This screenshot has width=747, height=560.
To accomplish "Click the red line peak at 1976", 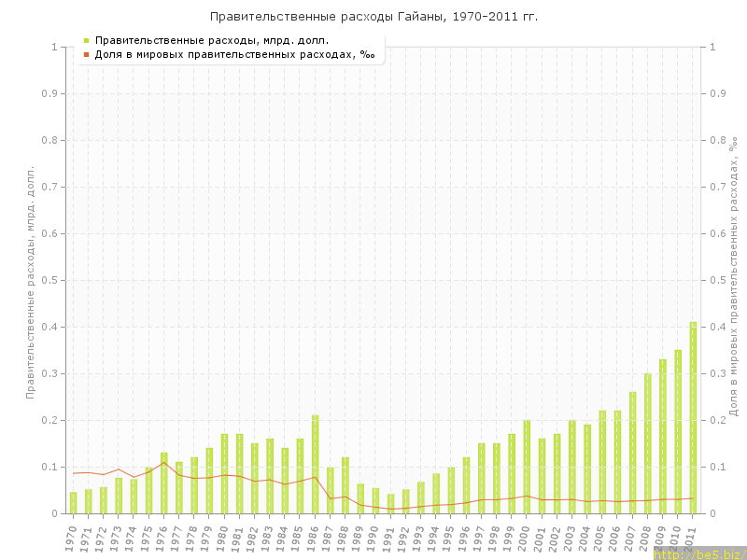I will pyautogui.click(x=164, y=462).
